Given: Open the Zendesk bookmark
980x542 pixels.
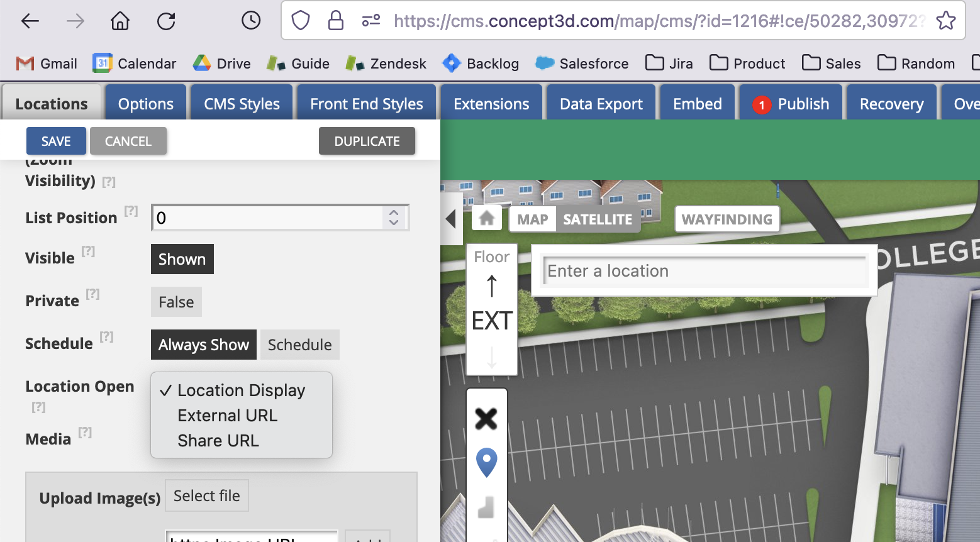Looking at the screenshot, I should [386, 64].
